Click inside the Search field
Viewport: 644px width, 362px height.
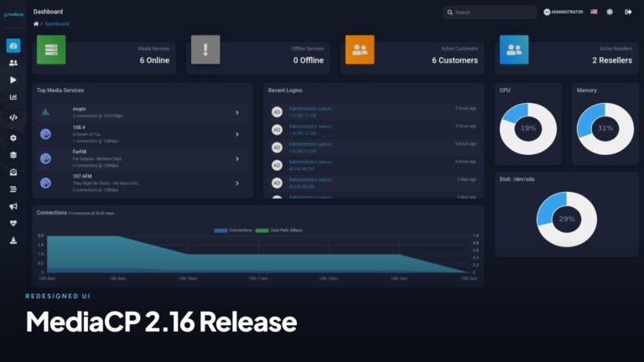click(490, 13)
